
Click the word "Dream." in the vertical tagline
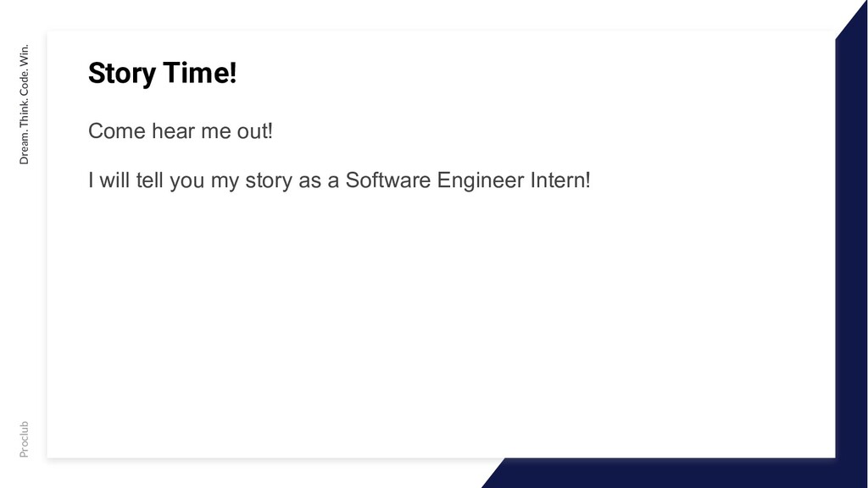click(24, 149)
